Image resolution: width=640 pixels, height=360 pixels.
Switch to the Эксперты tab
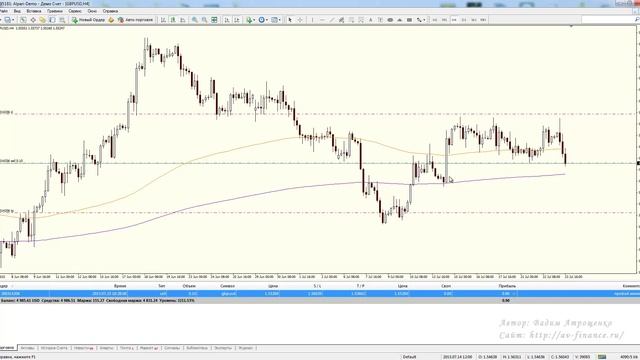click(x=223, y=348)
